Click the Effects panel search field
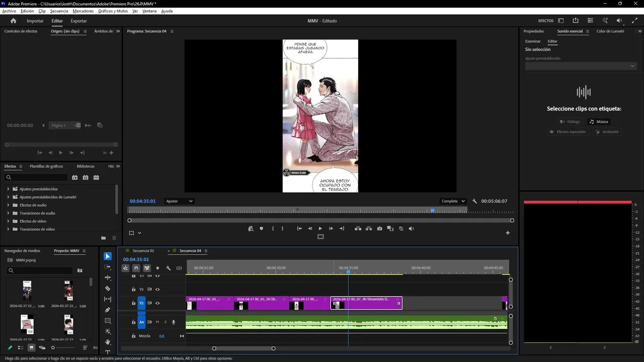 (36, 177)
